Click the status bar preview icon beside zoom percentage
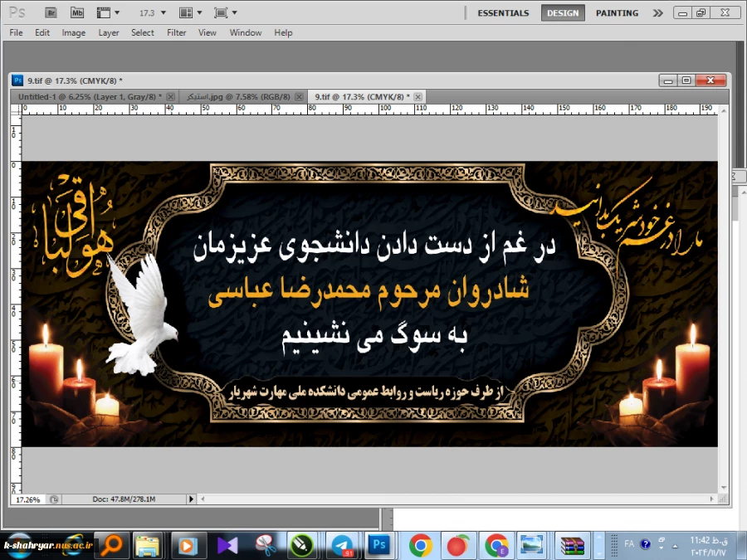The height and width of the screenshot is (560, 747). click(54, 499)
